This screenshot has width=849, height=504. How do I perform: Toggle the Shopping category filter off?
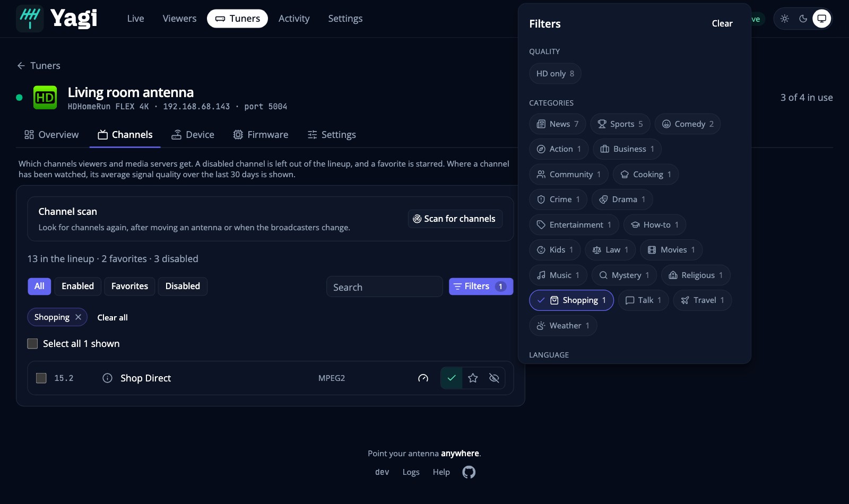point(571,300)
